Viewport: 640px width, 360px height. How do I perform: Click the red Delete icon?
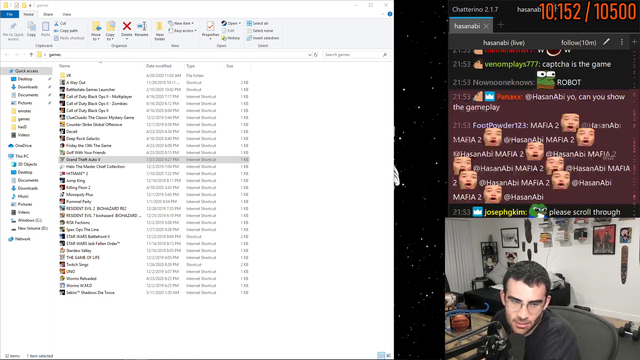tap(127, 27)
